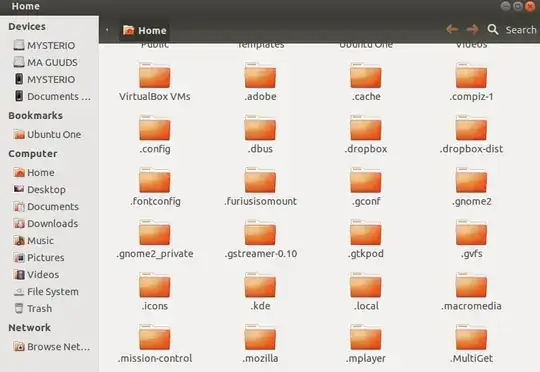This screenshot has width=540, height=372.
Task: Open Ubuntu One bookmark
Action: click(48, 134)
